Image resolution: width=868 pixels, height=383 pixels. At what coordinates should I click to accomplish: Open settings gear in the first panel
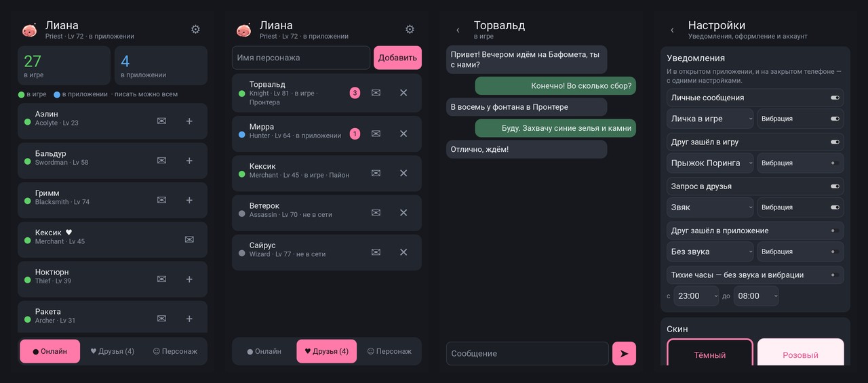195,29
